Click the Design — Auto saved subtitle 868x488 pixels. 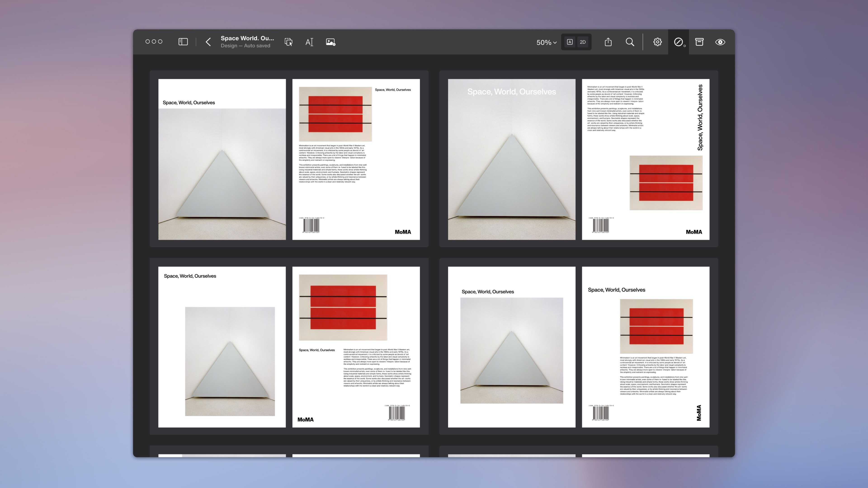click(245, 46)
